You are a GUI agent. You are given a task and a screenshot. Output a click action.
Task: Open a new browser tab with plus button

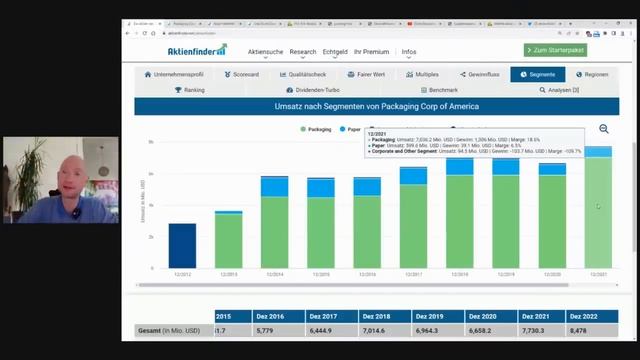pos(570,24)
